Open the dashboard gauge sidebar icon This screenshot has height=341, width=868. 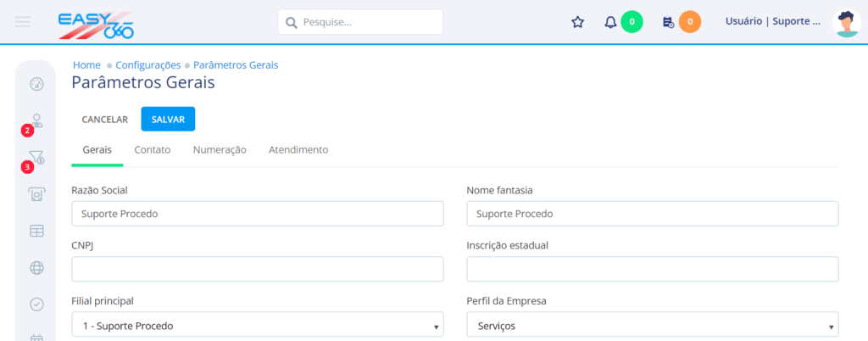[x=36, y=85]
